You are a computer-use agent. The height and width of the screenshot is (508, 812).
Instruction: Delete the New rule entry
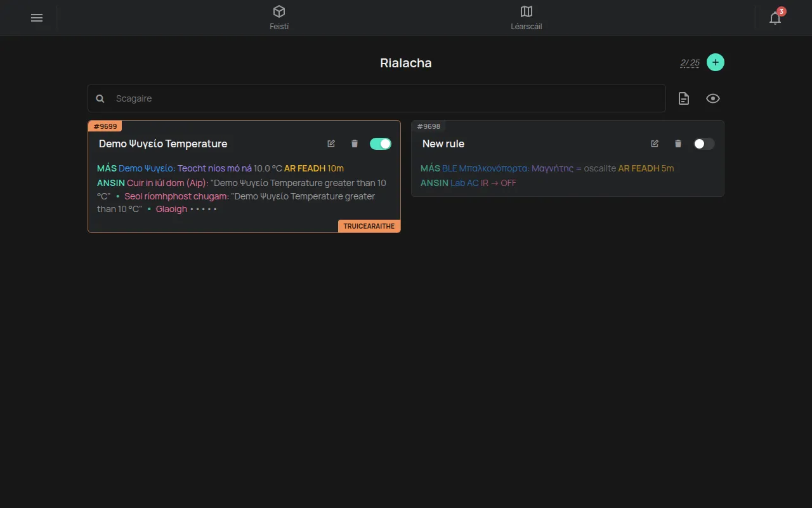(678, 144)
